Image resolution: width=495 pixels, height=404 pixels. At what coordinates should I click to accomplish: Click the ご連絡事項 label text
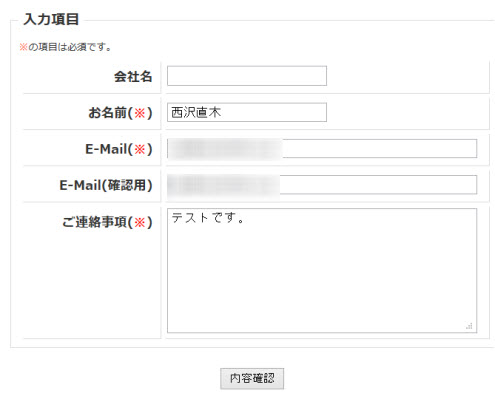[x=95, y=222]
